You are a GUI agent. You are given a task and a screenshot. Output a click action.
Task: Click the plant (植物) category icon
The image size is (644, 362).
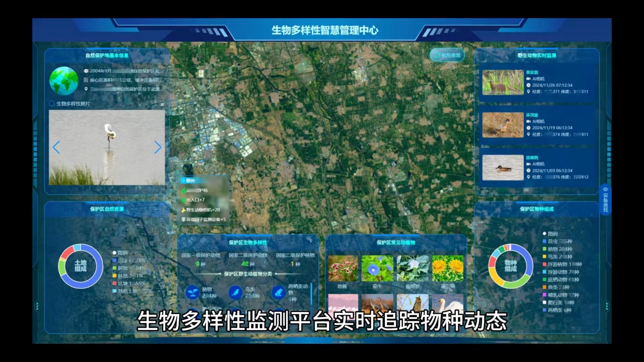[x=192, y=292]
